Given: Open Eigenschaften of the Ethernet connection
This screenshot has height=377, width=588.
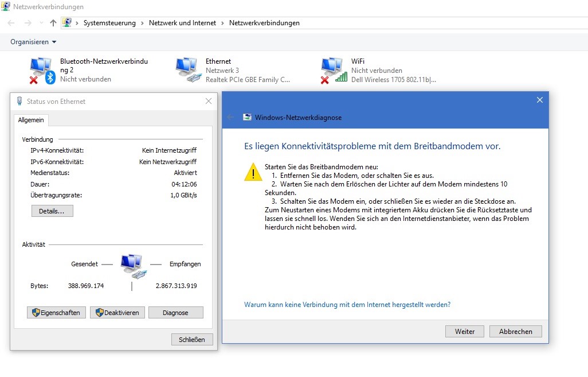Looking at the screenshot, I should pyautogui.click(x=57, y=313).
